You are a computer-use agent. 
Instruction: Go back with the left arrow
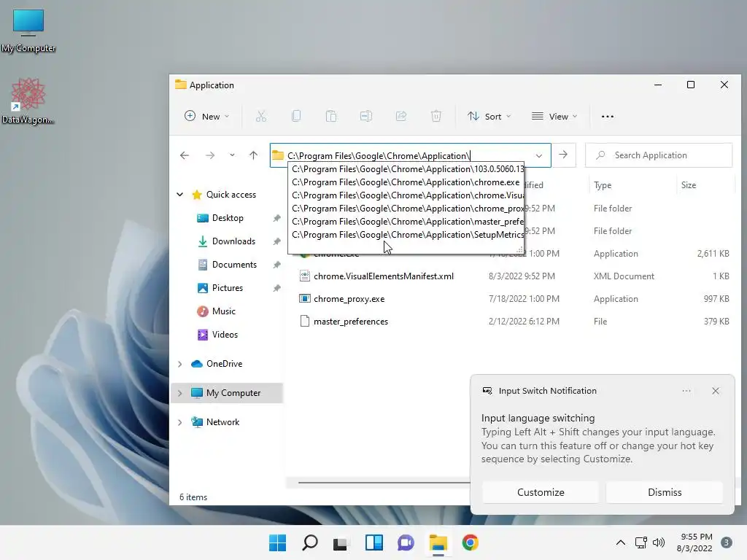pyautogui.click(x=185, y=155)
